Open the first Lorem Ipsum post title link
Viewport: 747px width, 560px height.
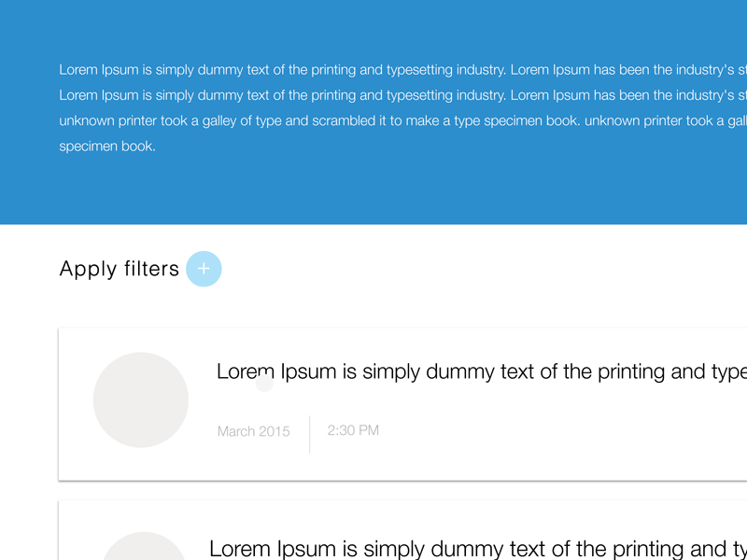coord(420,371)
